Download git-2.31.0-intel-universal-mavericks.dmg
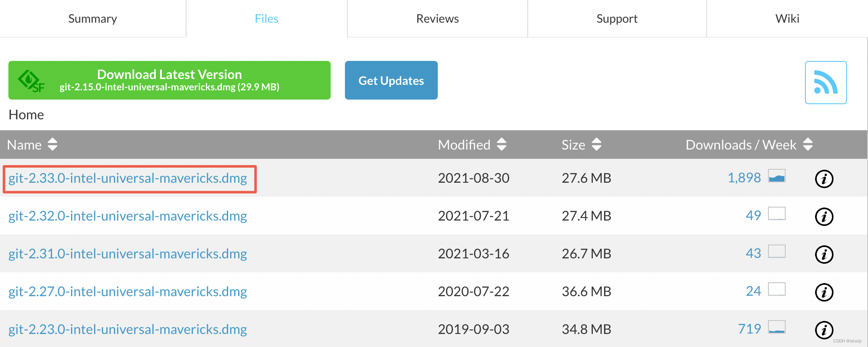Viewport: 868px width, 347px height. 128,254
